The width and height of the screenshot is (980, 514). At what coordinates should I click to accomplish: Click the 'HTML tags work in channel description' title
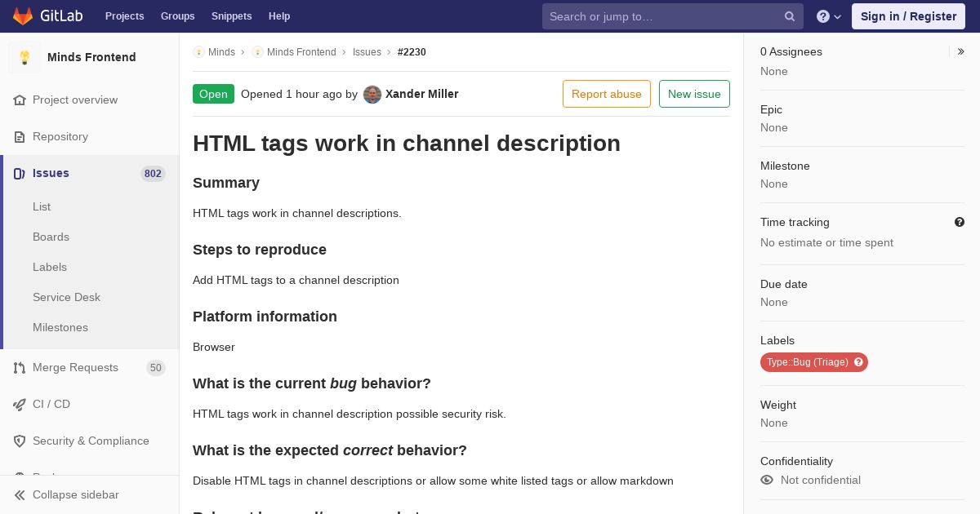[407, 143]
